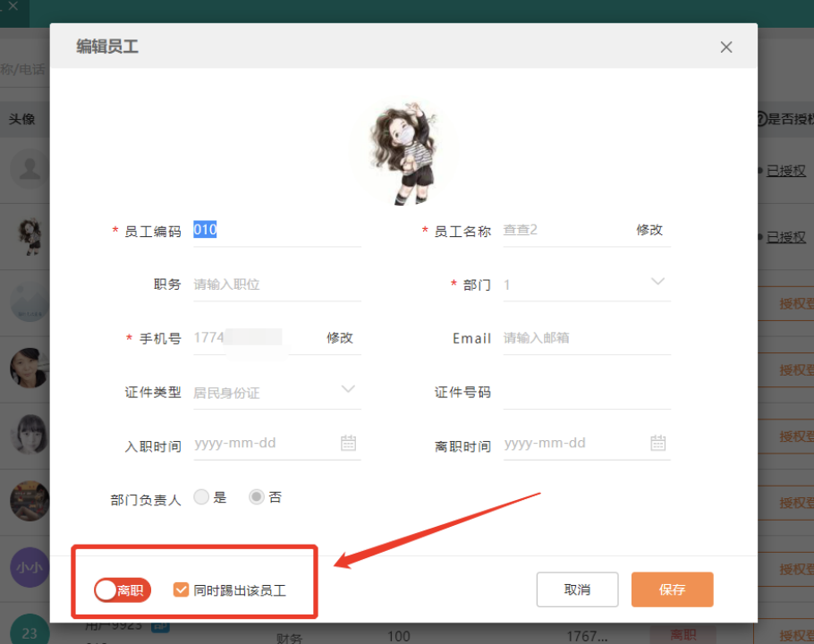Click the 离职时间 date input
Viewport: 814px width, 644px height.
click(x=573, y=444)
